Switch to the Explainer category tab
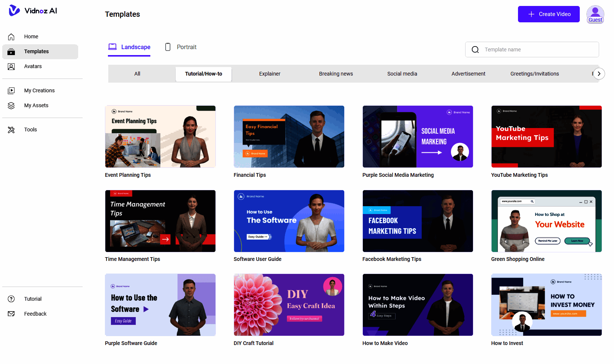614x364 pixels. click(270, 74)
